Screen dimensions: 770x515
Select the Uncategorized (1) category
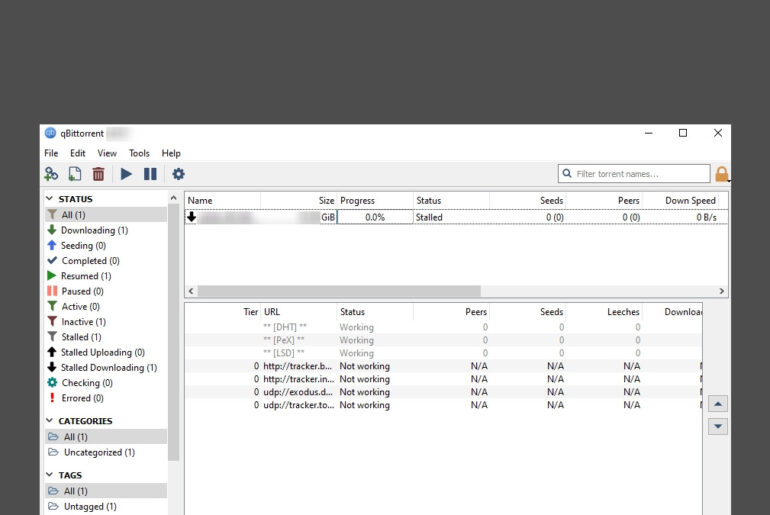[x=106, y=452]
